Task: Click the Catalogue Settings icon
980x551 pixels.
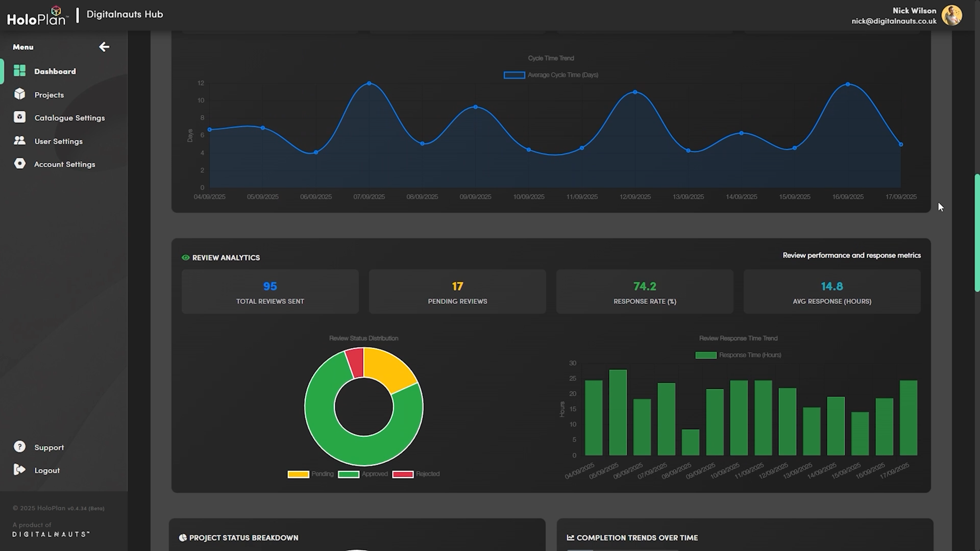Action: (20, 117)
